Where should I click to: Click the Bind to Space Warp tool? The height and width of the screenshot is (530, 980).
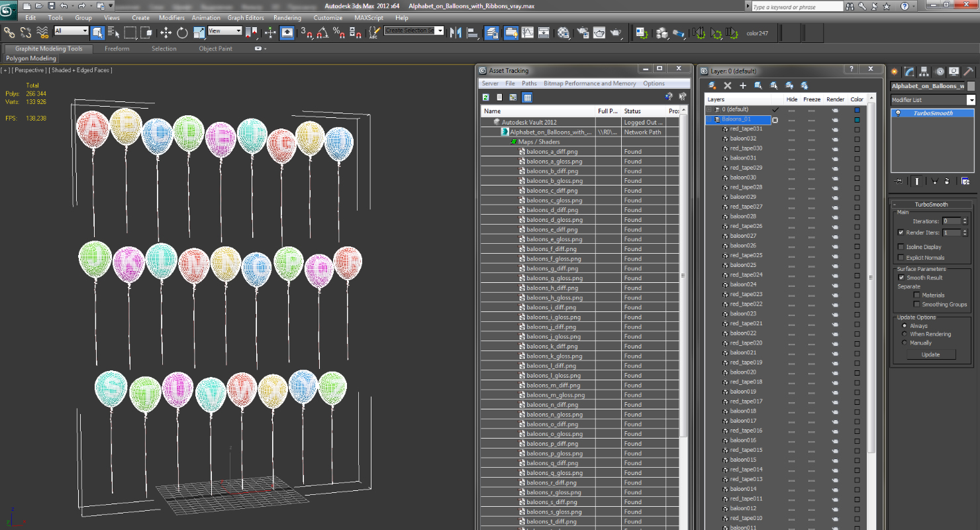point(42,32)
